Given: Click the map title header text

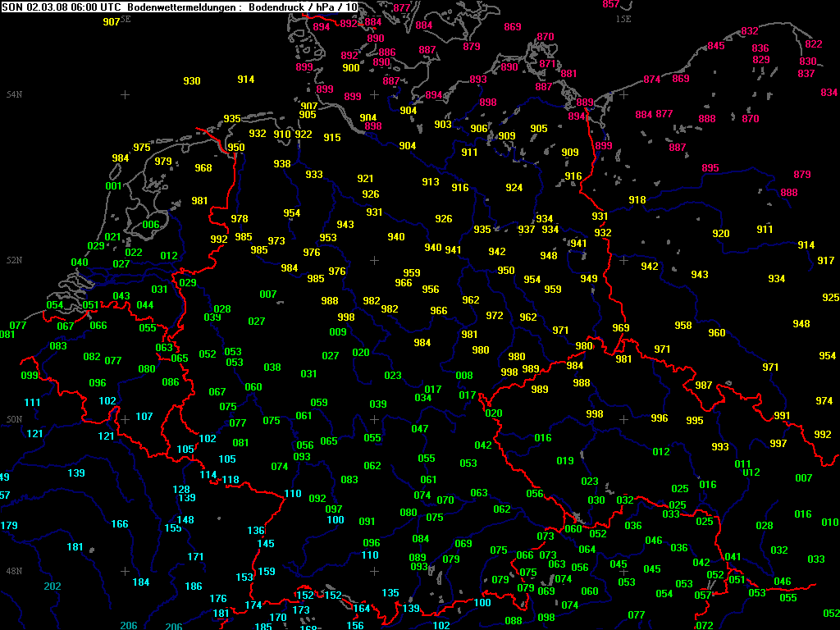Looking at the screenshot, I should (180, 7).
